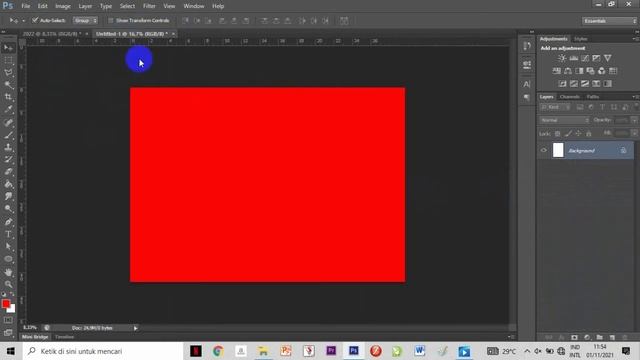Open the Layers panel flyout menu
640x360 pixels.
635,97
